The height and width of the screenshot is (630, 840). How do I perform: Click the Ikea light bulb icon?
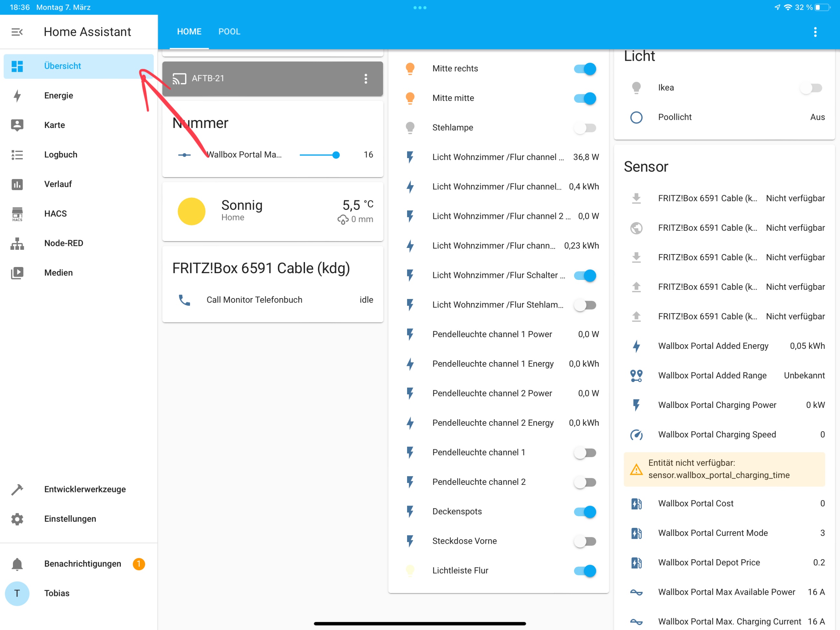[x=636, y=88]
